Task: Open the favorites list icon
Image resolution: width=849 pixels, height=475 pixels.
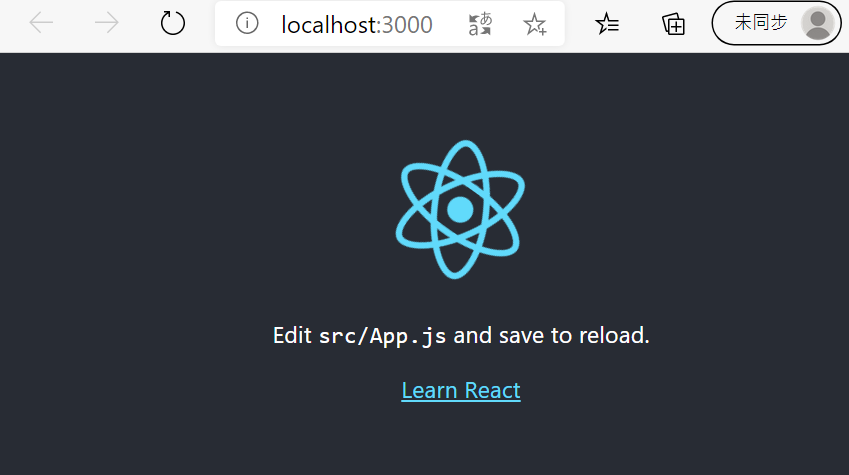Action: pos(607,23)
